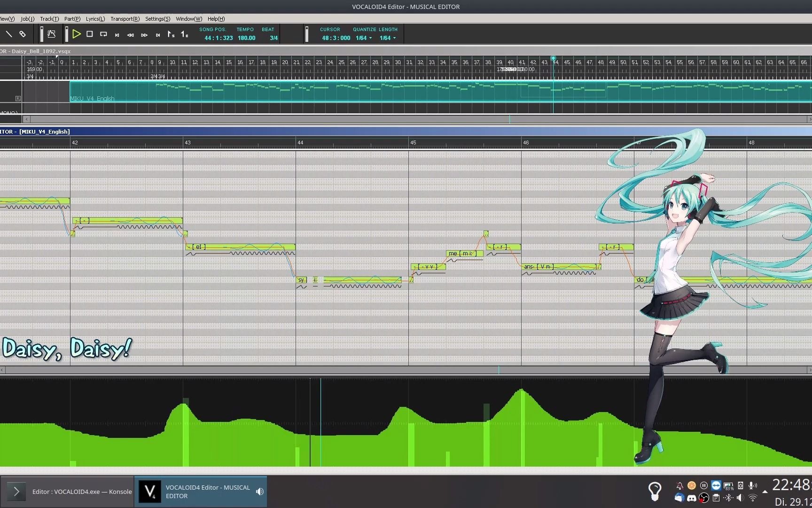Click the media pause tray icon
812x508 pixels.
703,485
